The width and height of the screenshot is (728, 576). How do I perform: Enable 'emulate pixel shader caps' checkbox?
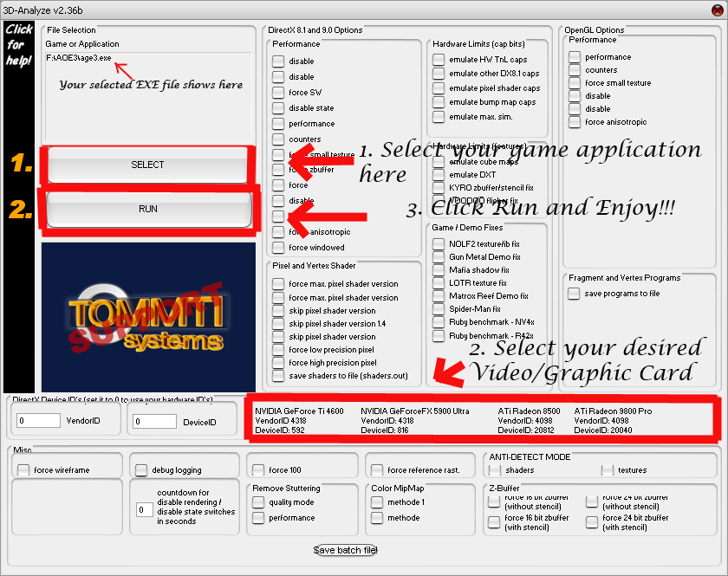tap(439, 87)
